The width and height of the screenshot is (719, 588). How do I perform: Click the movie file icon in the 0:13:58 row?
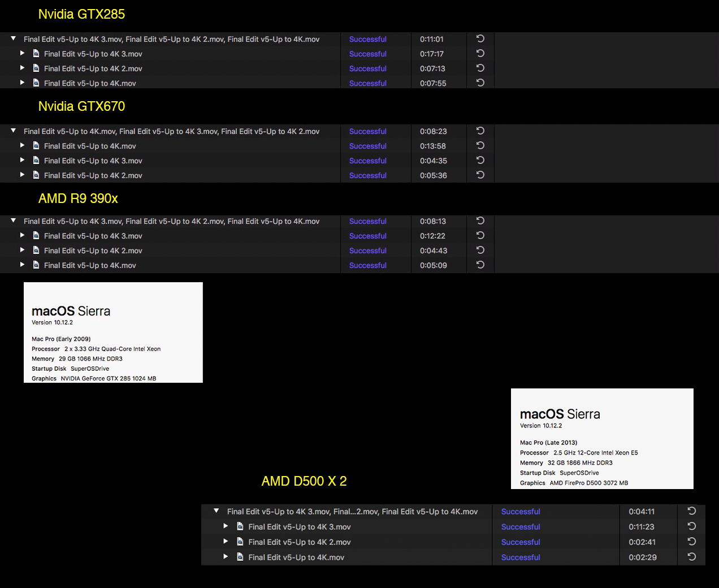[x=36, y=145]
